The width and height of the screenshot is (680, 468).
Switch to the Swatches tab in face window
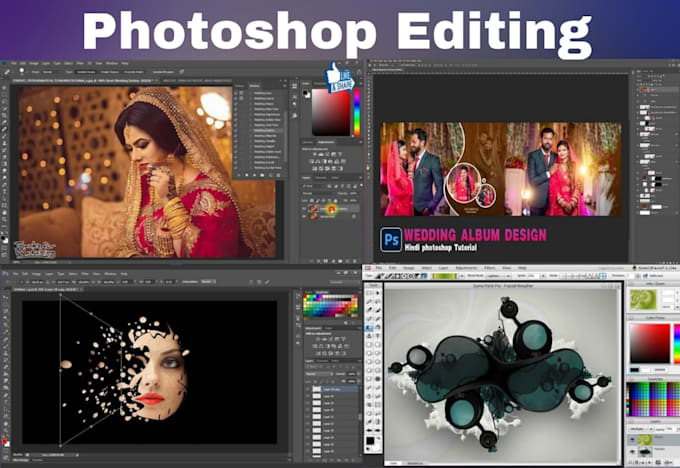(322, 292)
